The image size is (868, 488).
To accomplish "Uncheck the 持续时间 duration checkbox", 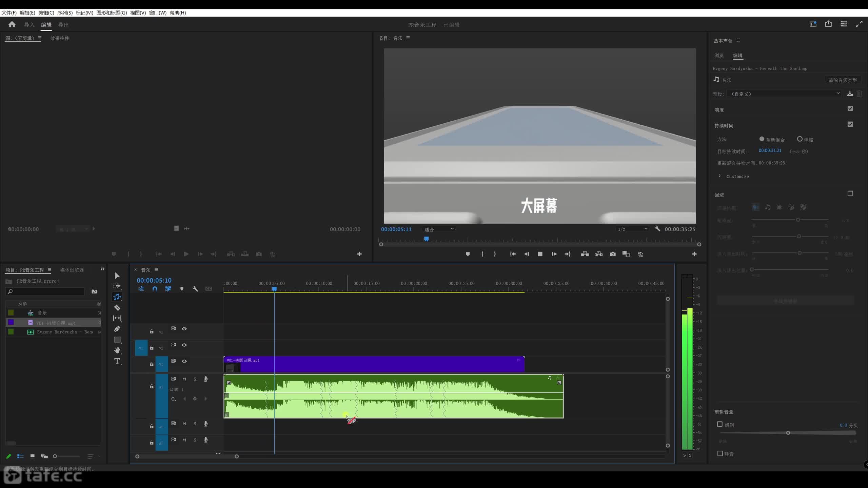I will click(850, 124).
